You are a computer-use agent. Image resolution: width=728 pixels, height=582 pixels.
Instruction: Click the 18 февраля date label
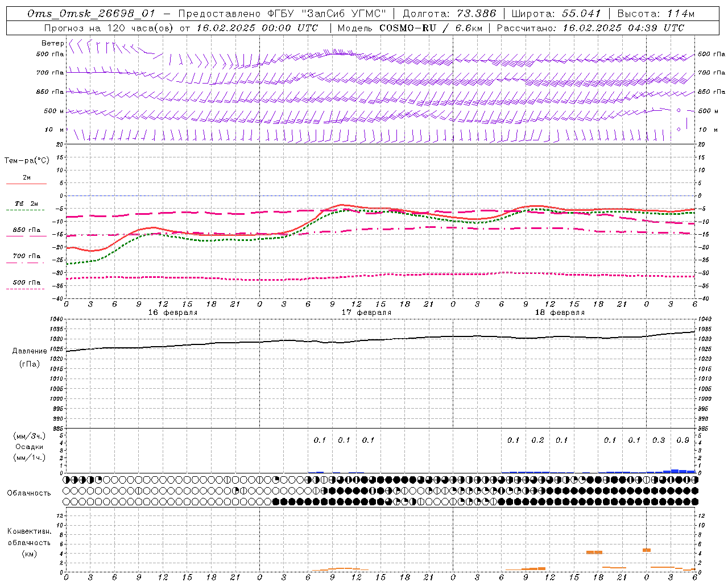point(560,313)
